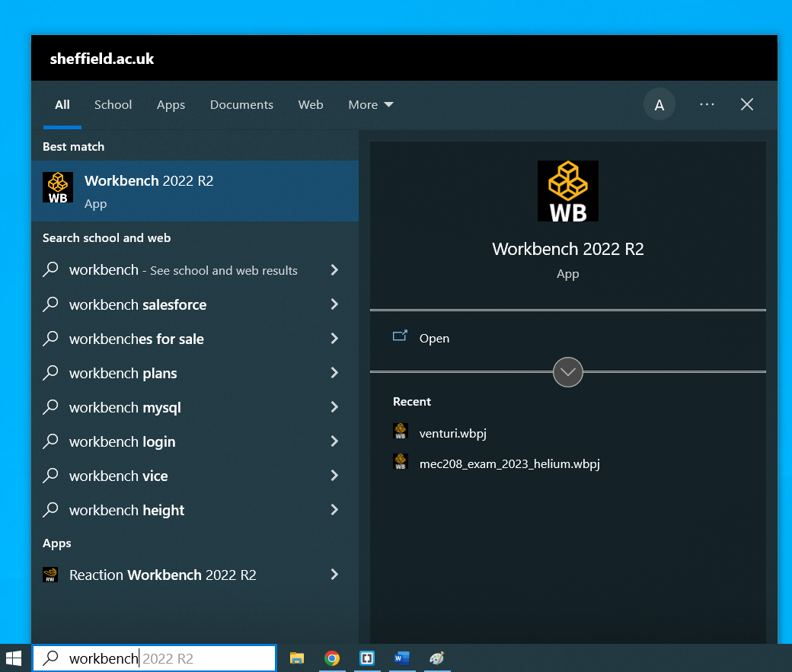Expand arrow for 'workbench login'
Image resolution: width=792 pixels, height=672 pixels.
tap(334, 441)
